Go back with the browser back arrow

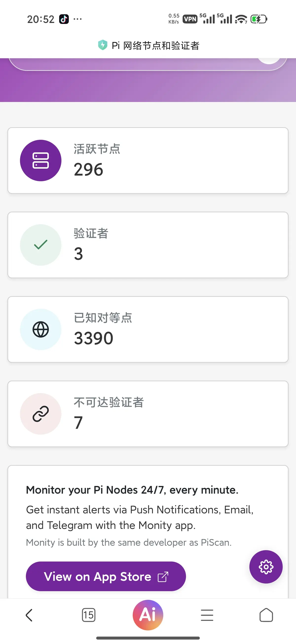29,615
